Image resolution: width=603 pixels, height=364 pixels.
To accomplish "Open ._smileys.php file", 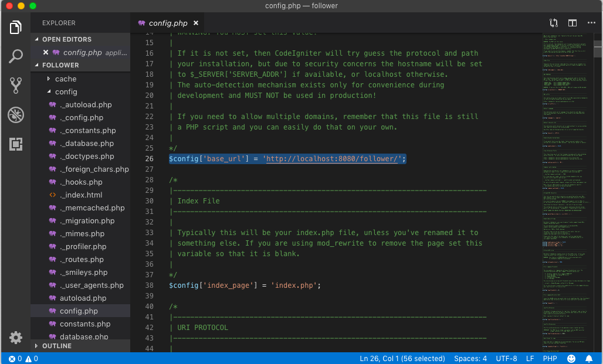I will point(83,272).
